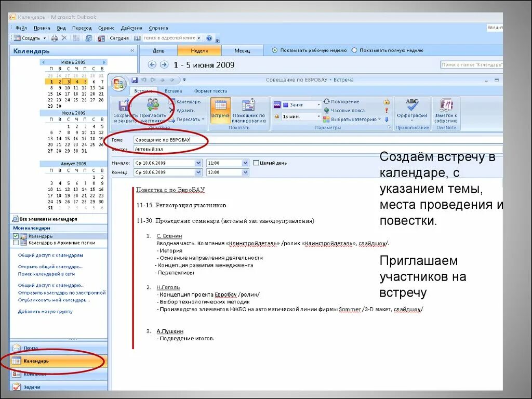Click the delete X icon in the Outlook toolbar
The height and width of the screenshot is (399, 532).
(64, 38)
